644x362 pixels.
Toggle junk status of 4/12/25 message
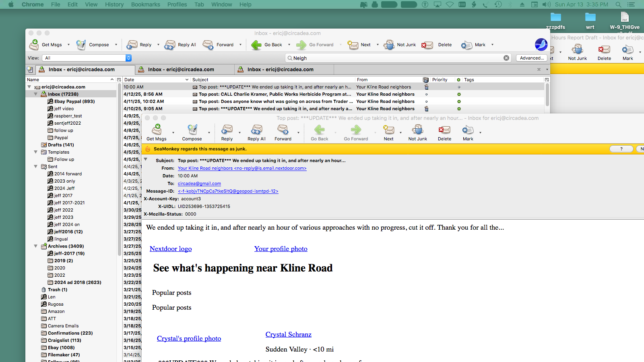(x=426, y=95)
